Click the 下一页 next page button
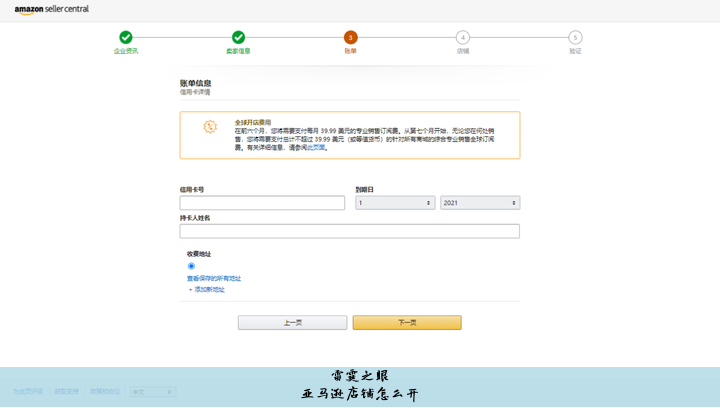Viewport: 720px width, 408px height. [407, 323]
